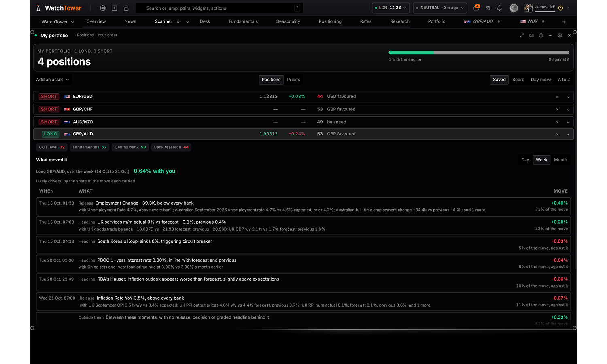Open the widget help question-mark icon
The image size is (607, 364).
click(541, 36)
